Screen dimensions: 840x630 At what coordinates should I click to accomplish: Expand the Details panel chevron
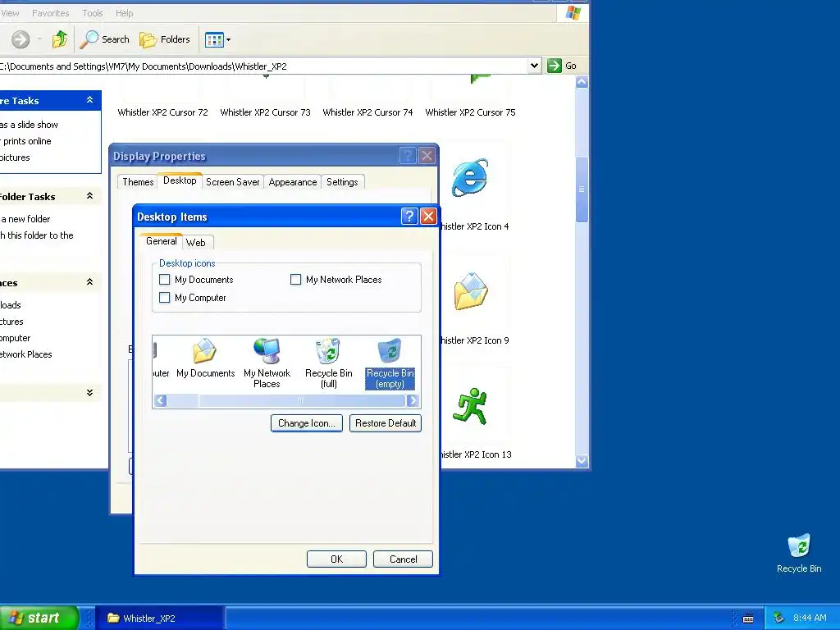coord(89,393)
